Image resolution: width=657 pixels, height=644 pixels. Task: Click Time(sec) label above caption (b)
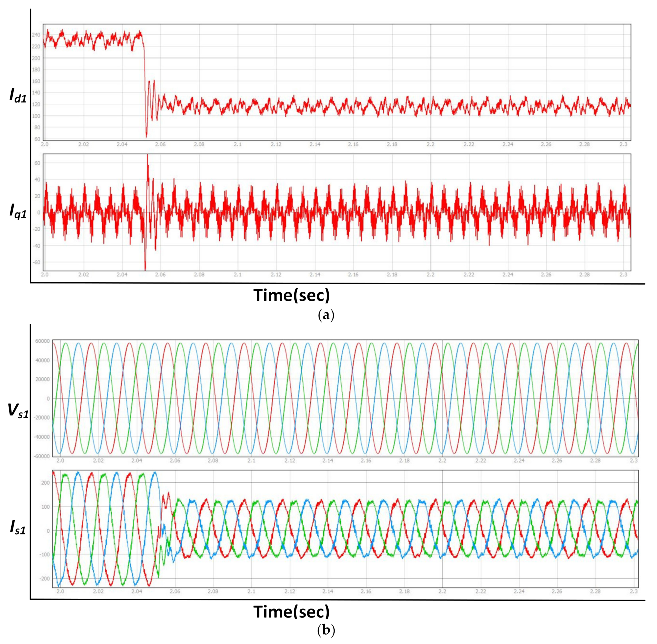tap(291, 612)
